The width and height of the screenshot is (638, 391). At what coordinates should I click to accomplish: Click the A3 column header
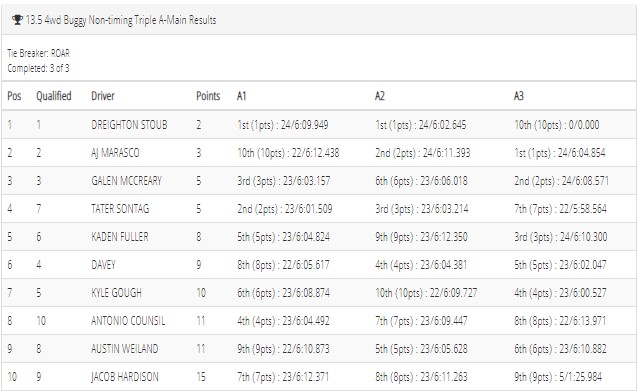[x=519, y=96]
